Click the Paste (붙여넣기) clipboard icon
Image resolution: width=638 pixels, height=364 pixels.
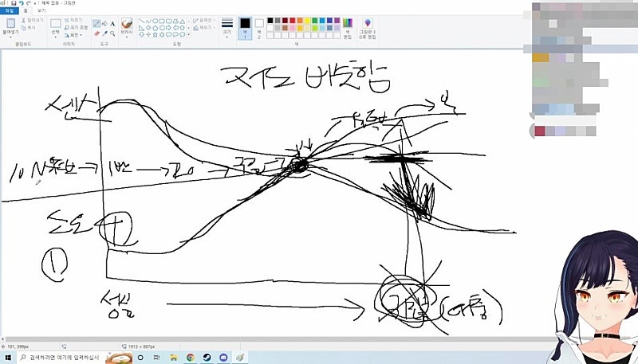(10, 24)
